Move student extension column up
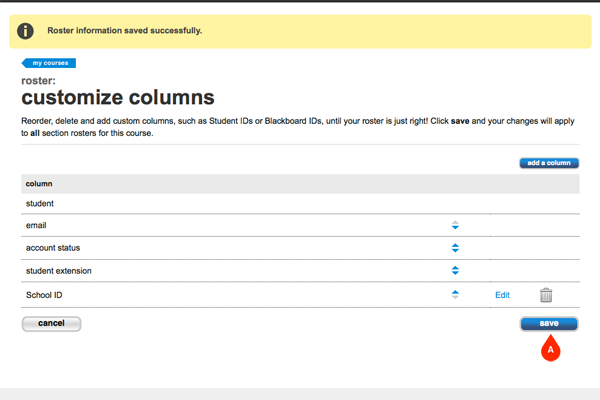Screen dimensions: 600x400 455,266
